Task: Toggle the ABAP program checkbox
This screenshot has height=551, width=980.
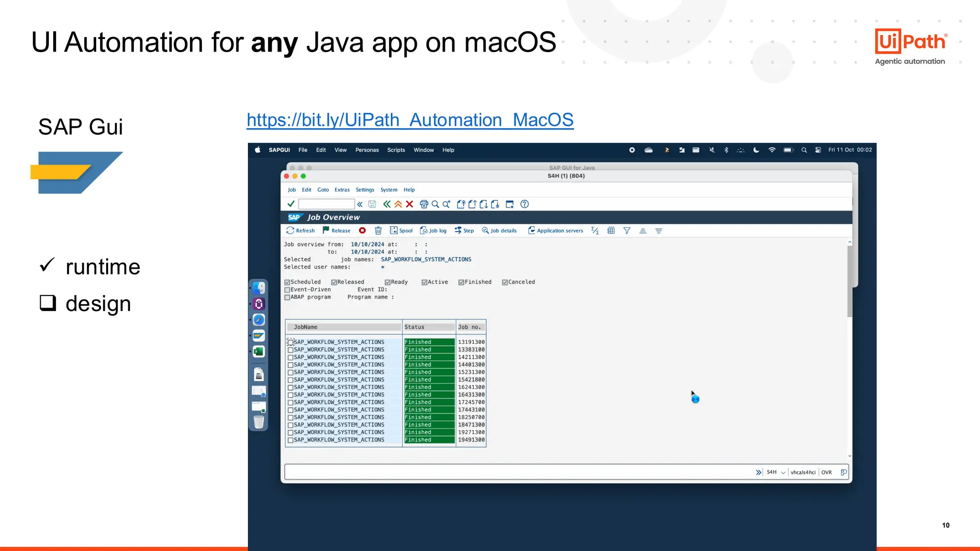Action: 287,298
